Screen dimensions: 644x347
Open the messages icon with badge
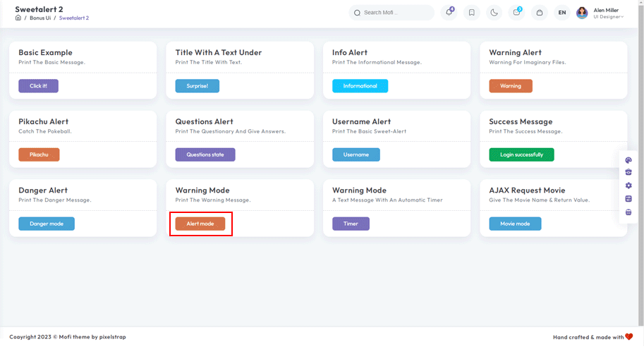[517, 12]
